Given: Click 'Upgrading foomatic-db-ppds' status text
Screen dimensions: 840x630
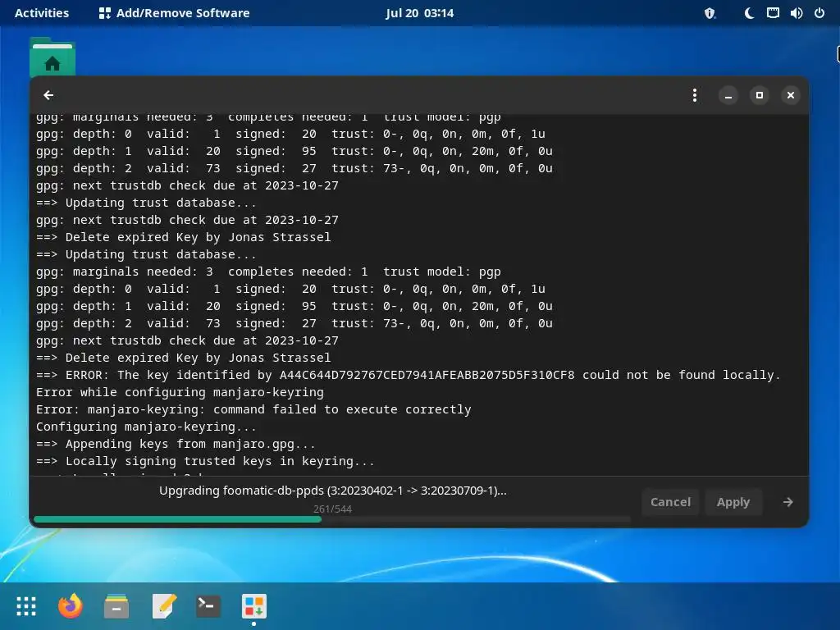Looking at the screenshot, I should pos(333,491).
